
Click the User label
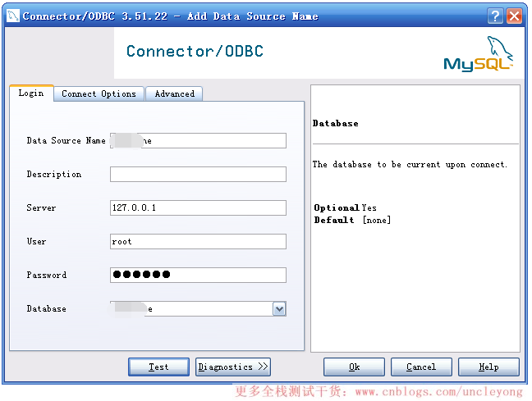36,241
